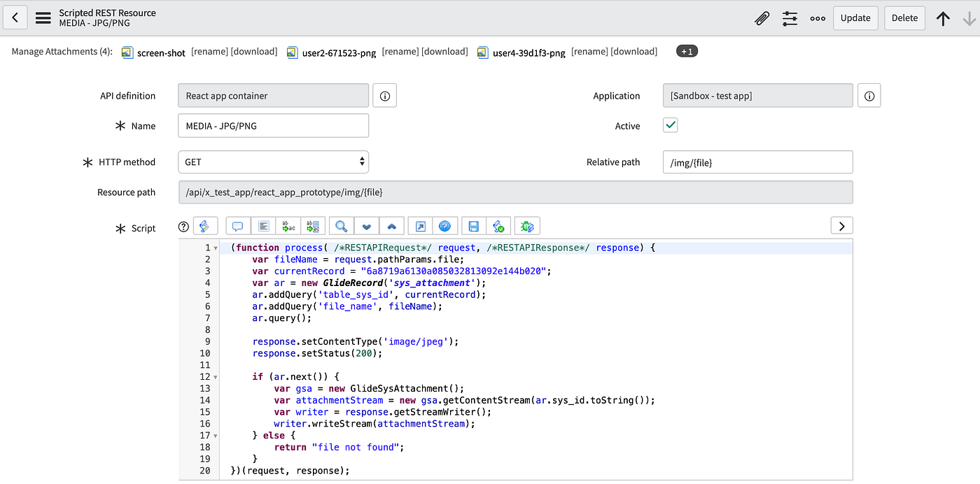Click inside the Relative path field
980x484 pixels.
click(757, 162)
